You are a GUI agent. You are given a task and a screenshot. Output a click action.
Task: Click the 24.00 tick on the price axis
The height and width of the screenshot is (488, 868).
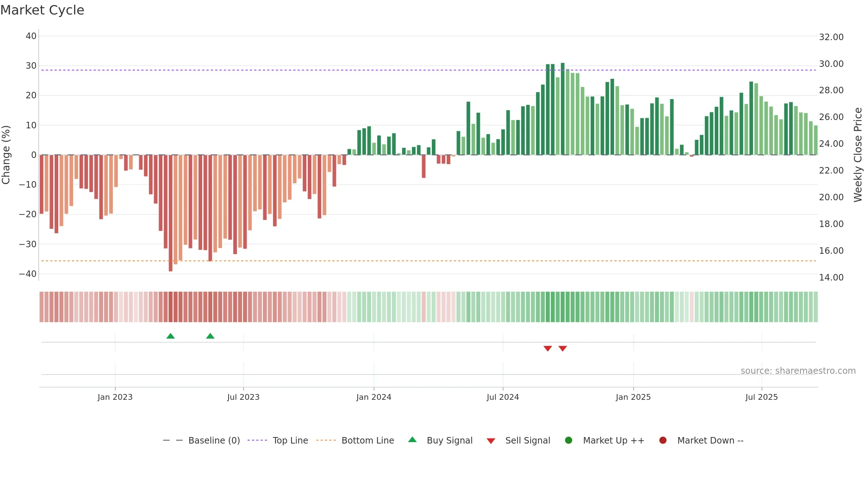point(831,144)
